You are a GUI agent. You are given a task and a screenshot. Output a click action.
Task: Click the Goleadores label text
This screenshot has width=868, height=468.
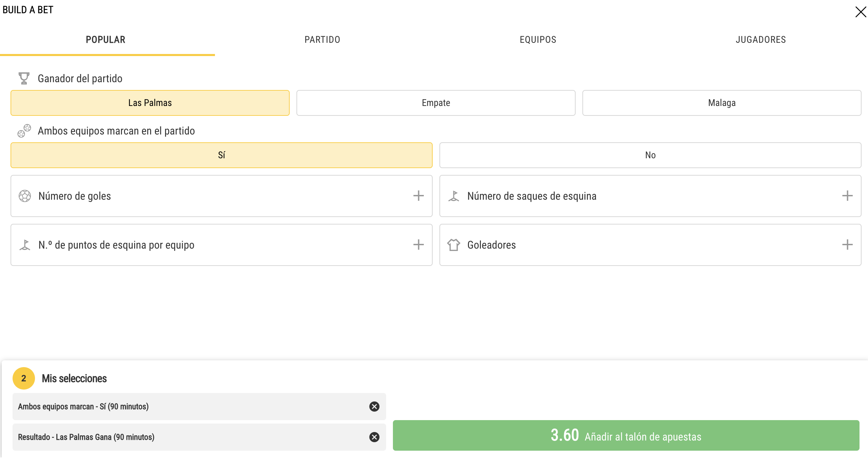491,245
